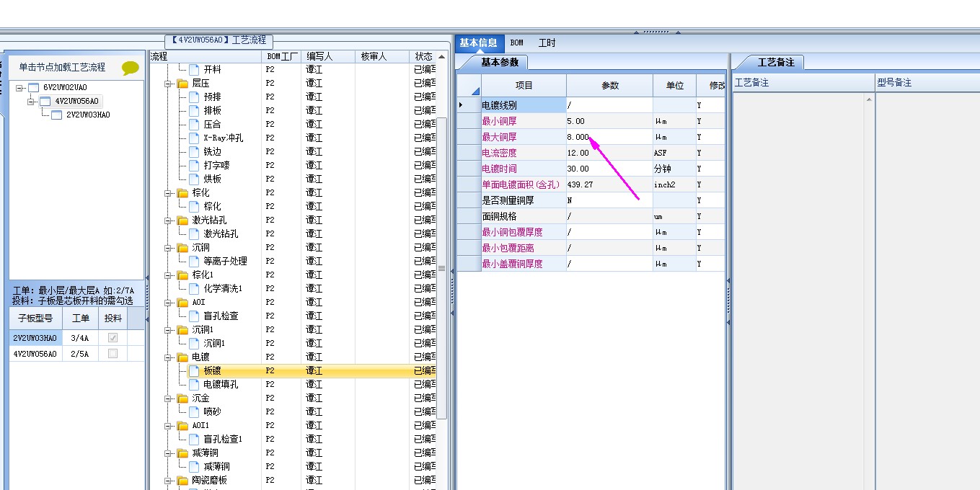
Task: Collapse the 6V2UW02UA0 tree node
Action: [x=19, y=88]
